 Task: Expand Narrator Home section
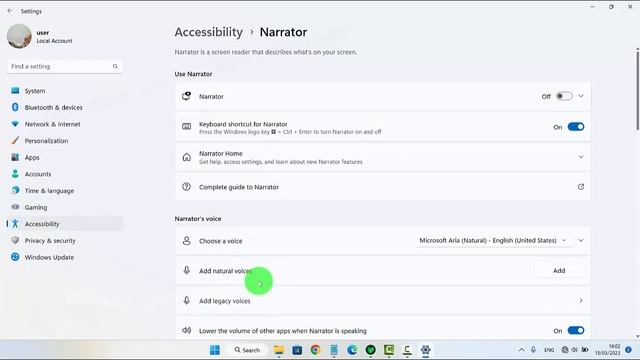[581, 157]
